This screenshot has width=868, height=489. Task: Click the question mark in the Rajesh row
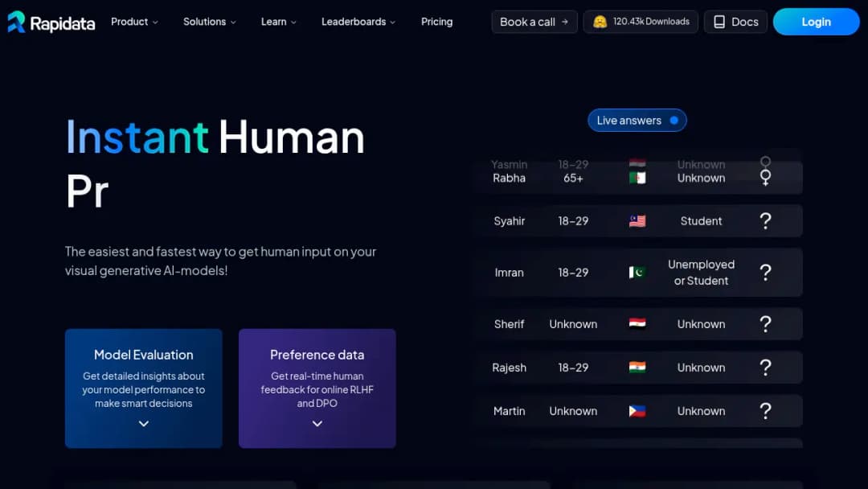765,368
